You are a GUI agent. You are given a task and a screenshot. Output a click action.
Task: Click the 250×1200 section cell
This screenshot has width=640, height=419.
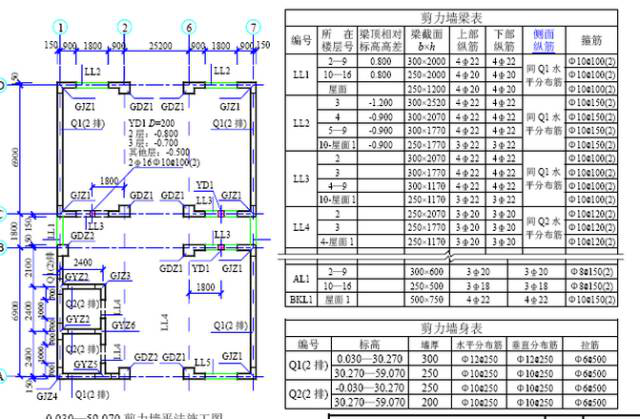pyautogui.click(x=427, y=89)
